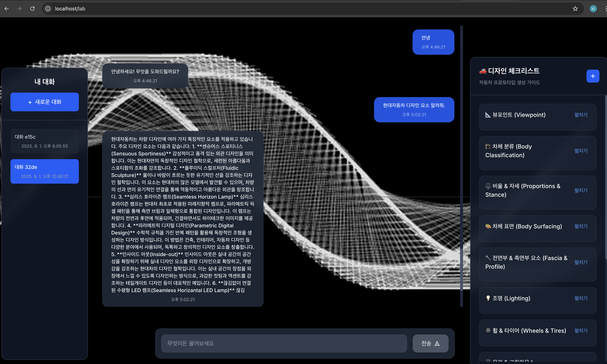Image resolution: width=607 pixels, height=364 pixels.
Task: Start a 새로운 대화 (new conversation)
Action: click(x=44, y=102)
